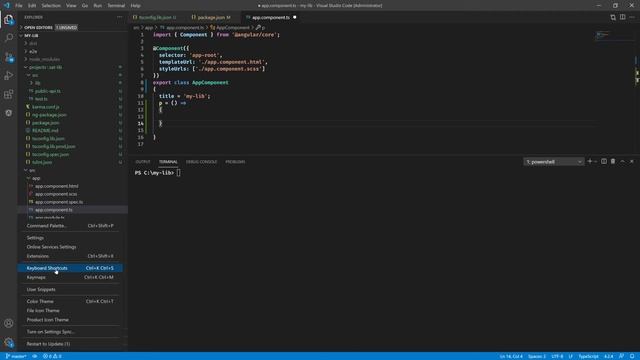
Task: Choose Turn on Settings Sync menu item
Action: pos(70,332)
